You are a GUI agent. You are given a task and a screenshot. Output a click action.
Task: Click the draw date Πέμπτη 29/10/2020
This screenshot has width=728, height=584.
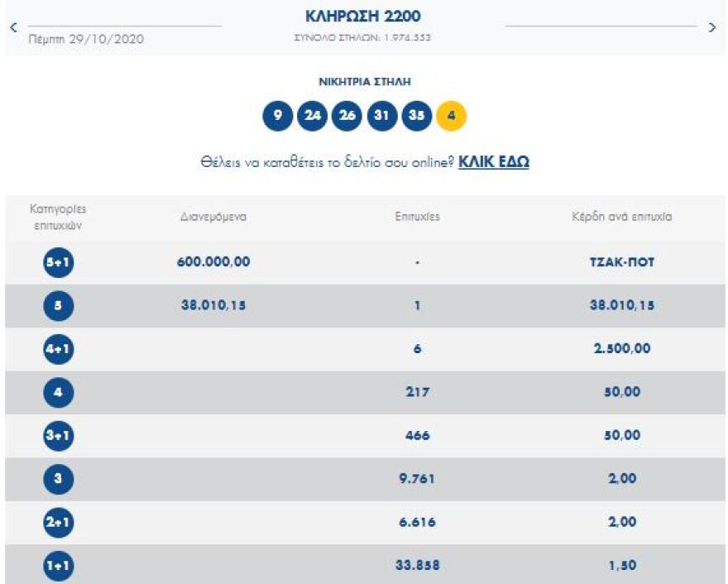click(x=85, y=37)
